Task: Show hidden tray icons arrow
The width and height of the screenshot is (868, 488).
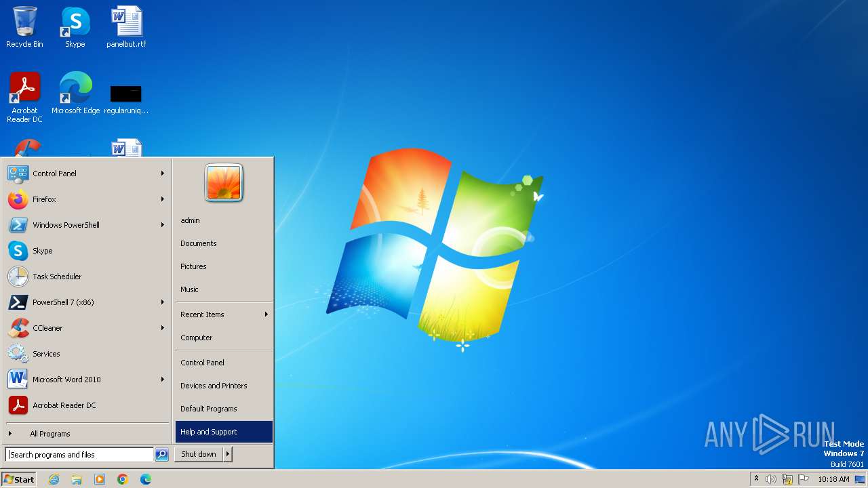Action: click(756, 479)
